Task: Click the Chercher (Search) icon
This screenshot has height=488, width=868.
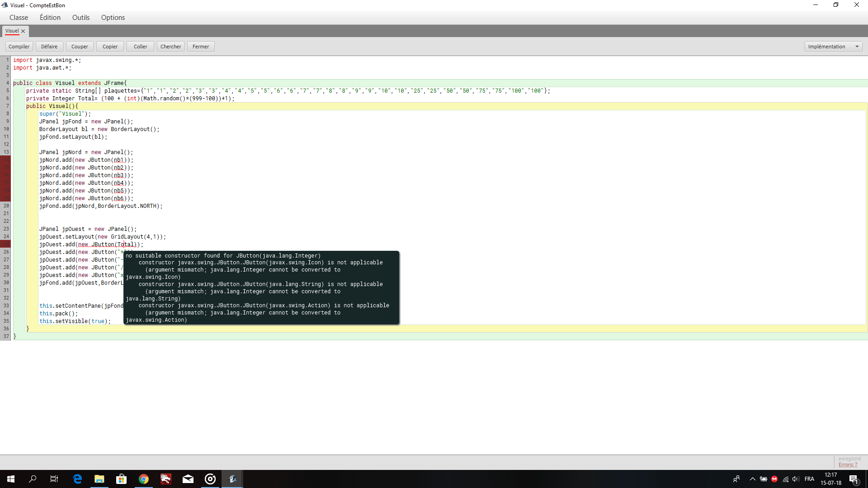Action: click(170, 46)
